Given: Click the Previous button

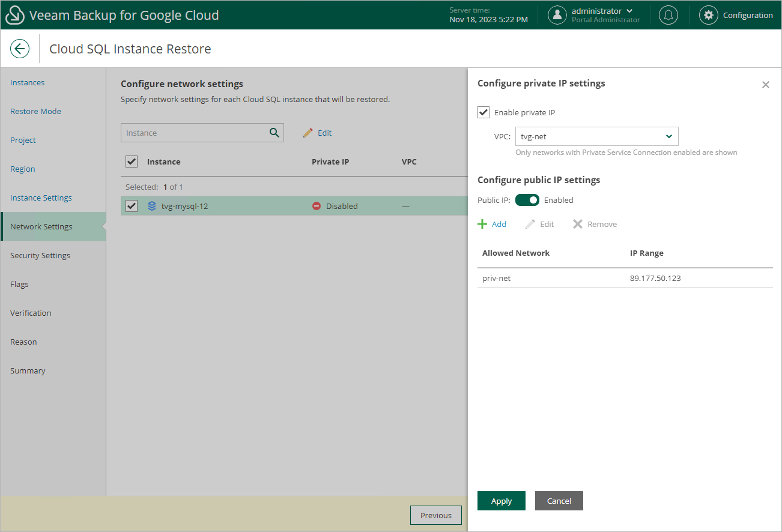Looking at the screenshot, I should tap(436, 515).
